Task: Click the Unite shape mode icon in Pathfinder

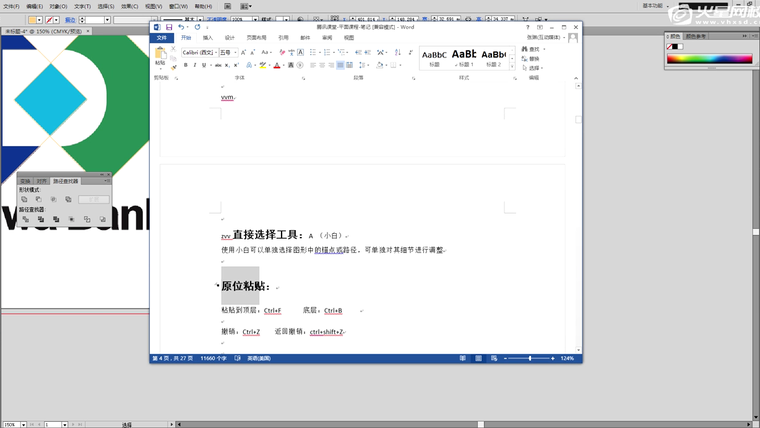Action: [x=24, y=199]
